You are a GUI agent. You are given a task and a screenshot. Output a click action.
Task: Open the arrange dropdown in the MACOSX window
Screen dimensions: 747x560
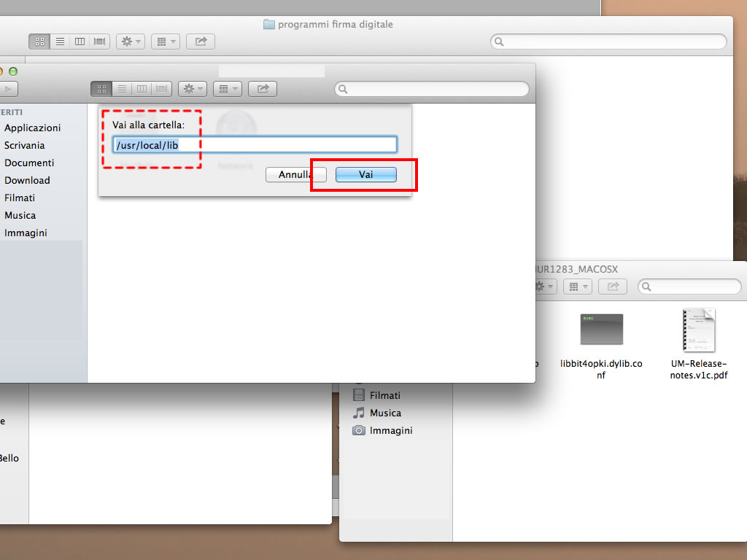577,287
